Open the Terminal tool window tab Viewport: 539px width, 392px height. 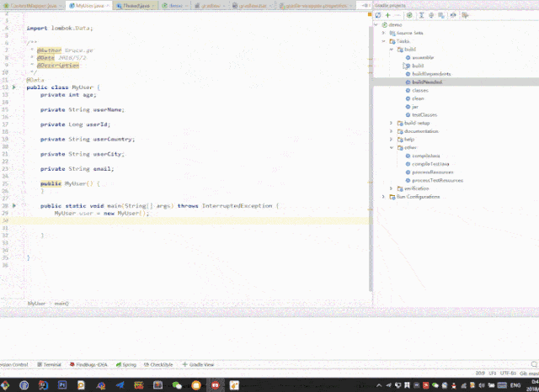click(x=52, y=365)
